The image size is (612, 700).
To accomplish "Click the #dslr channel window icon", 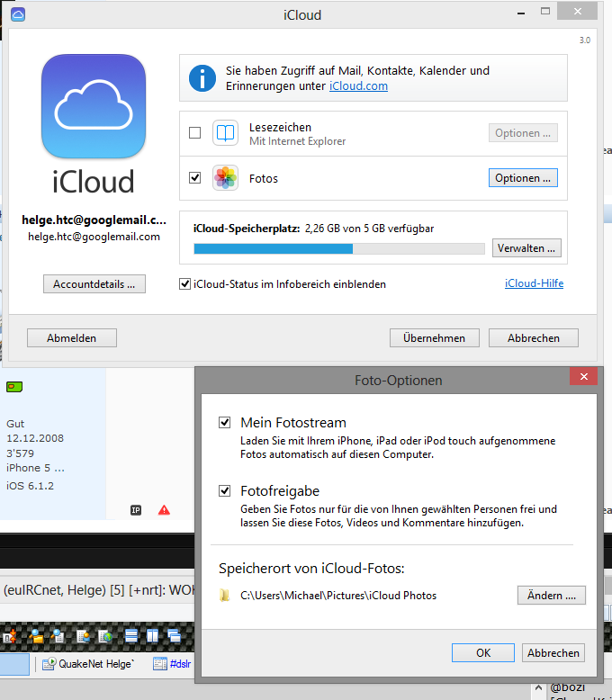I will click(x=160, y=664).
